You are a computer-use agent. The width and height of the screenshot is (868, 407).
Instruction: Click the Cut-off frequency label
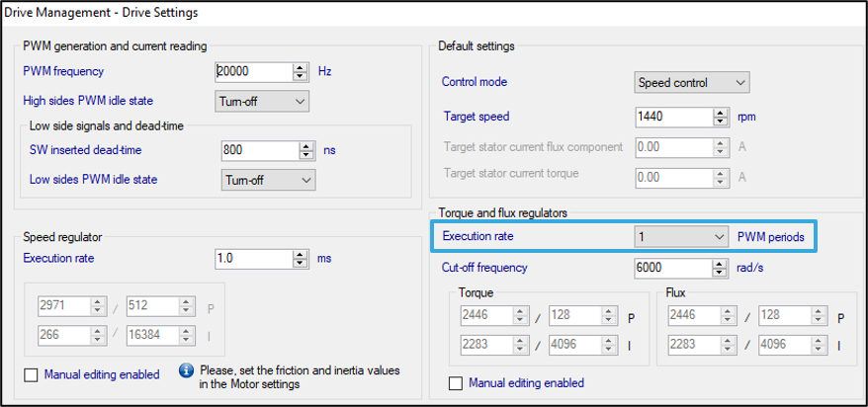click(x=484, y=268)
